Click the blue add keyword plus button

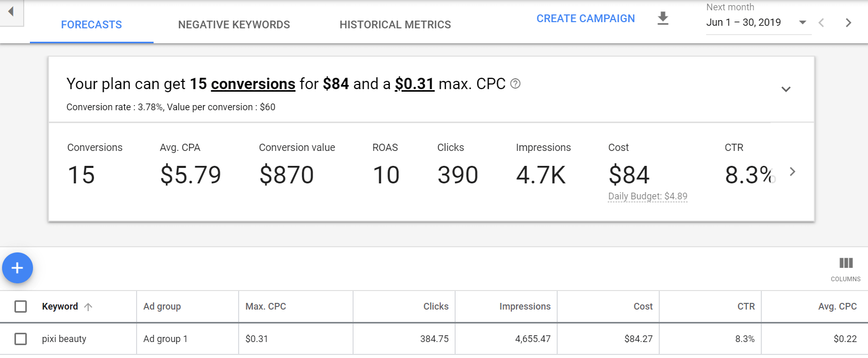18,268
